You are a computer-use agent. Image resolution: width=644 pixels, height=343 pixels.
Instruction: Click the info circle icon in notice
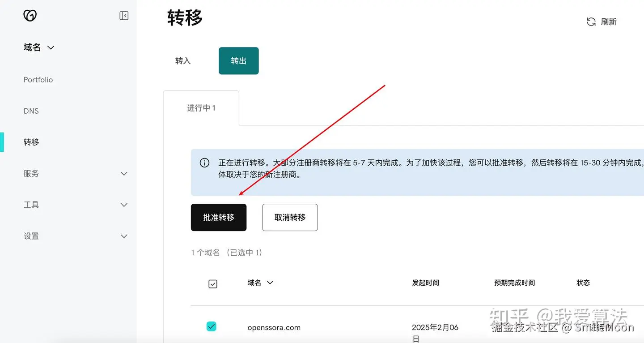point(204,163)
